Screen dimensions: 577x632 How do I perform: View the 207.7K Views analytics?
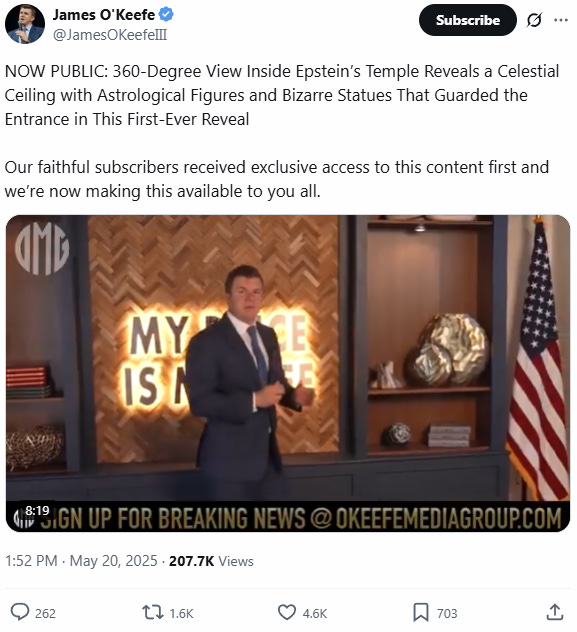click(x=211, y=561)
